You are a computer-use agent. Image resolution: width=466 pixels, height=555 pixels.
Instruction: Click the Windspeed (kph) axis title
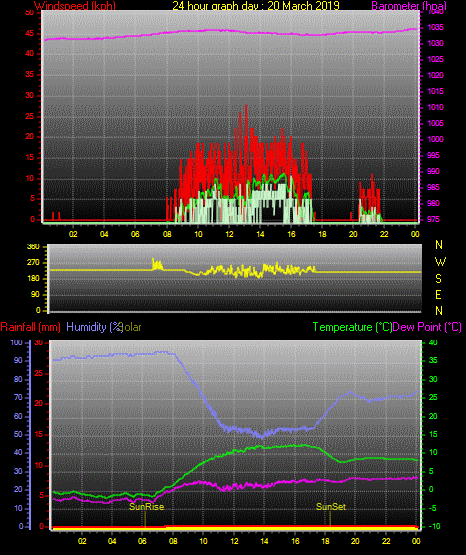[75, 6]
